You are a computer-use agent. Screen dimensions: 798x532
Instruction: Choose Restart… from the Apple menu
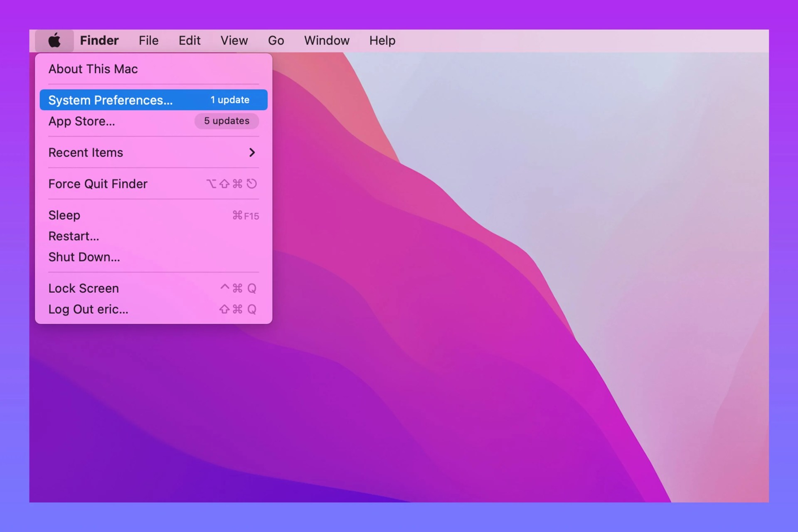click(x=153, y=236)
